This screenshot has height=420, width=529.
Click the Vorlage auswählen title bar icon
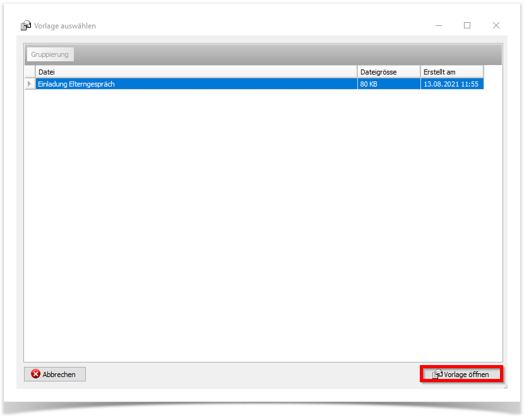26,26
